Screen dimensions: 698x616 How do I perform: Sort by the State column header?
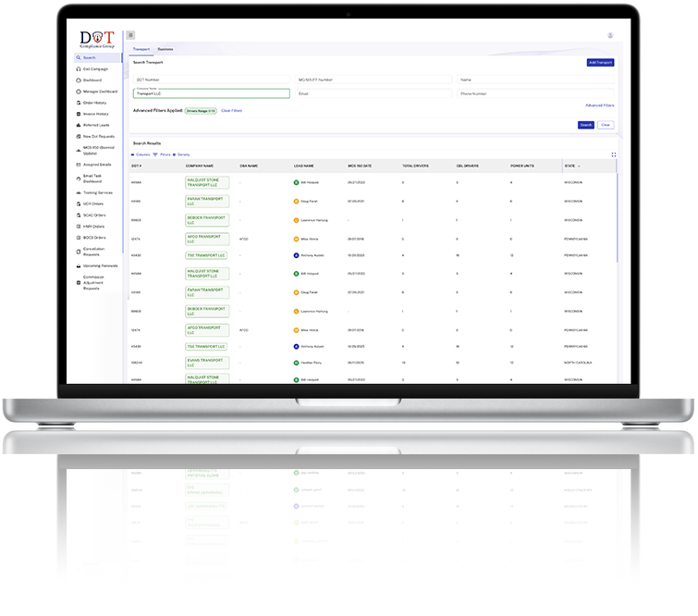tap(572, 166)
